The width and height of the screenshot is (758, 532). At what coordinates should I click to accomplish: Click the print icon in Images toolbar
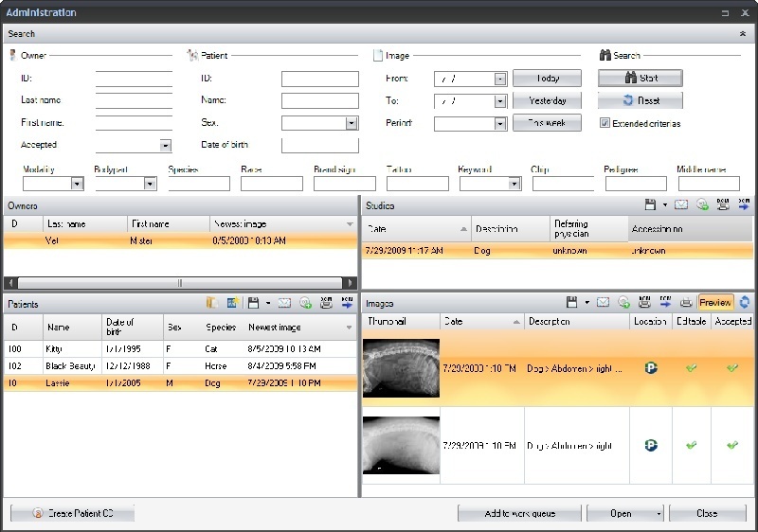point(685,302)
